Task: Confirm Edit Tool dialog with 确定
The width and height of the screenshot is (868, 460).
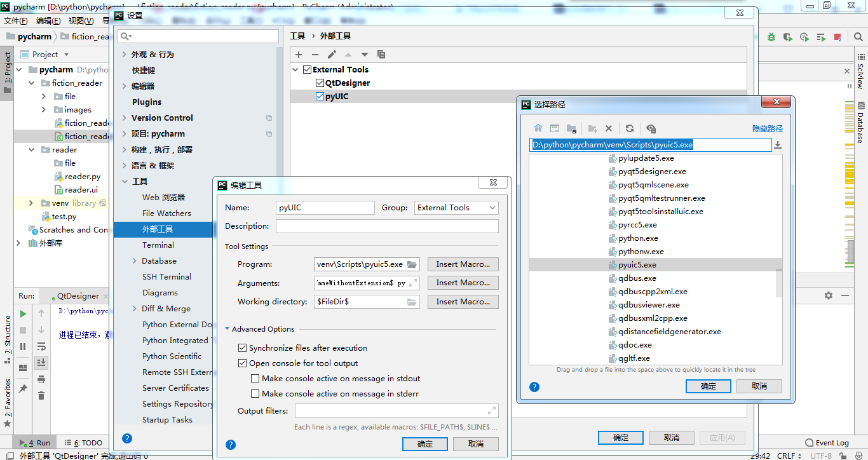Action: pyautogui.click(x=425, y=443)
